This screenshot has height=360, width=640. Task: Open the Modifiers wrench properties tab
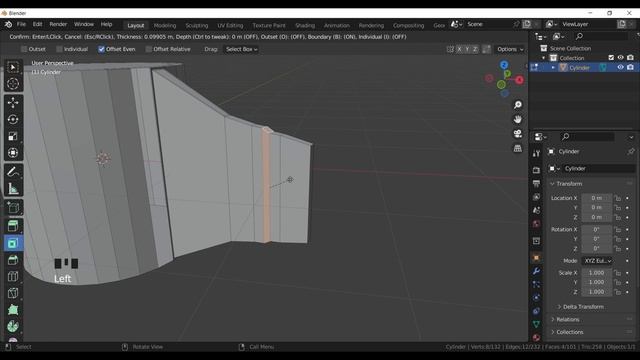coord(536,271)
